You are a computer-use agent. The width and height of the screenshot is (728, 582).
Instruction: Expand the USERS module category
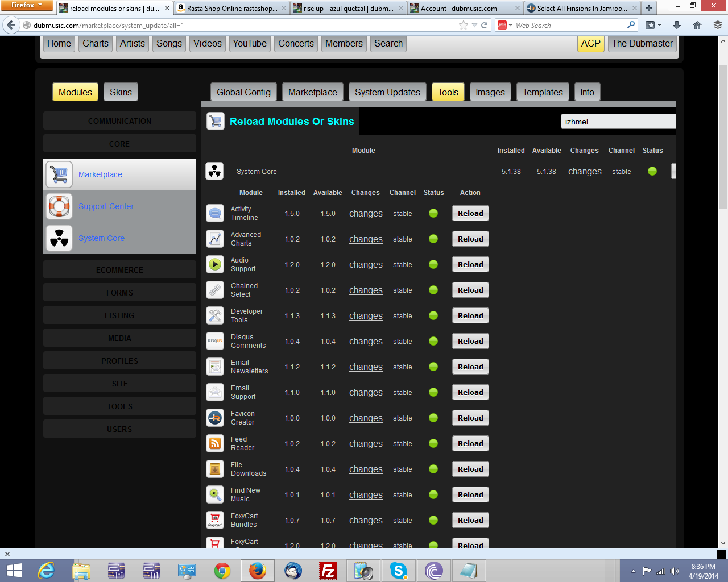pos(119,429)
